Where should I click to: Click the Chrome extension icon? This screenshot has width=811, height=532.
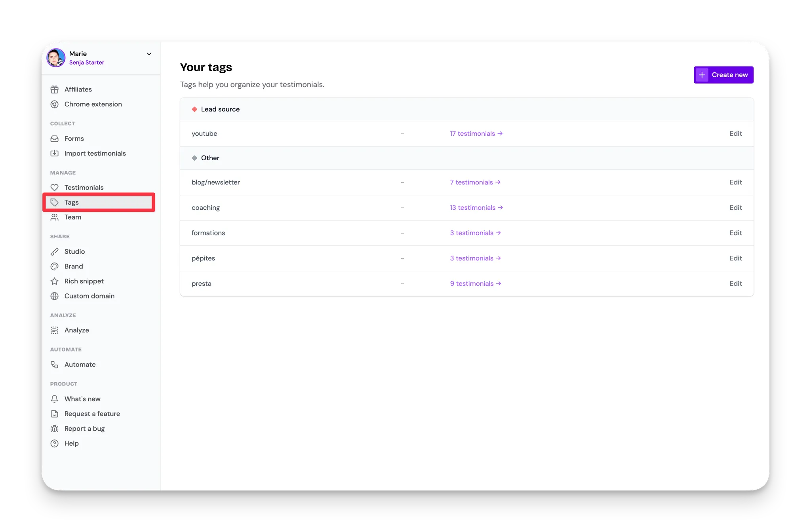click(x=55, y=104)
